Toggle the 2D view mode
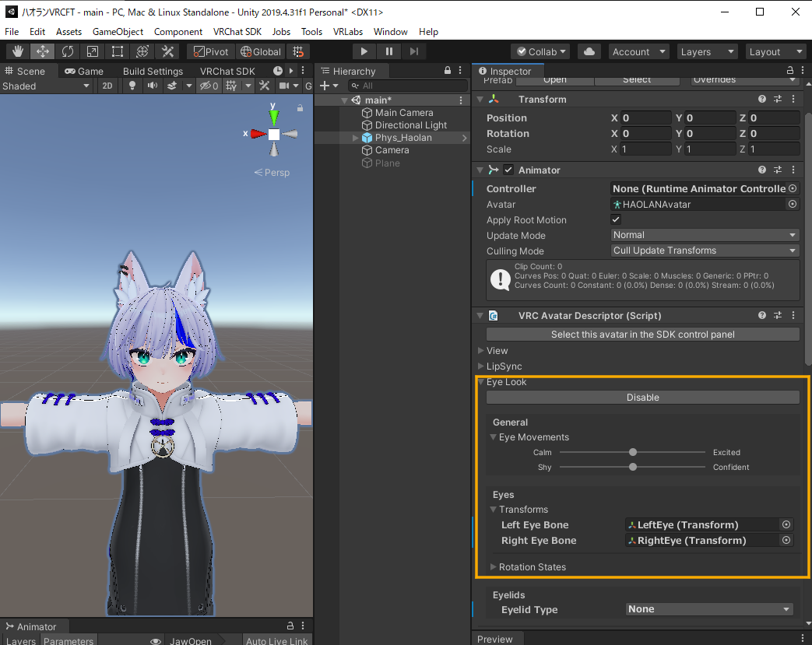 (x=108, y=86)
